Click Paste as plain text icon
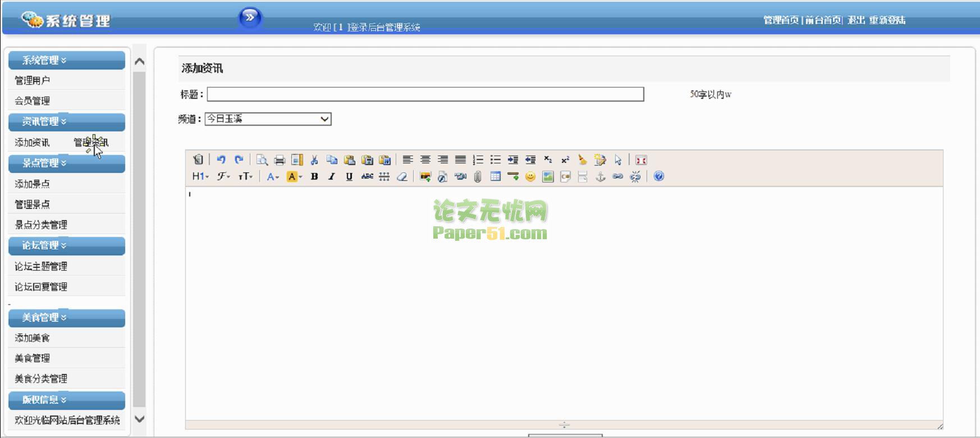Viewport: 980px width, 438px height. 367,159
